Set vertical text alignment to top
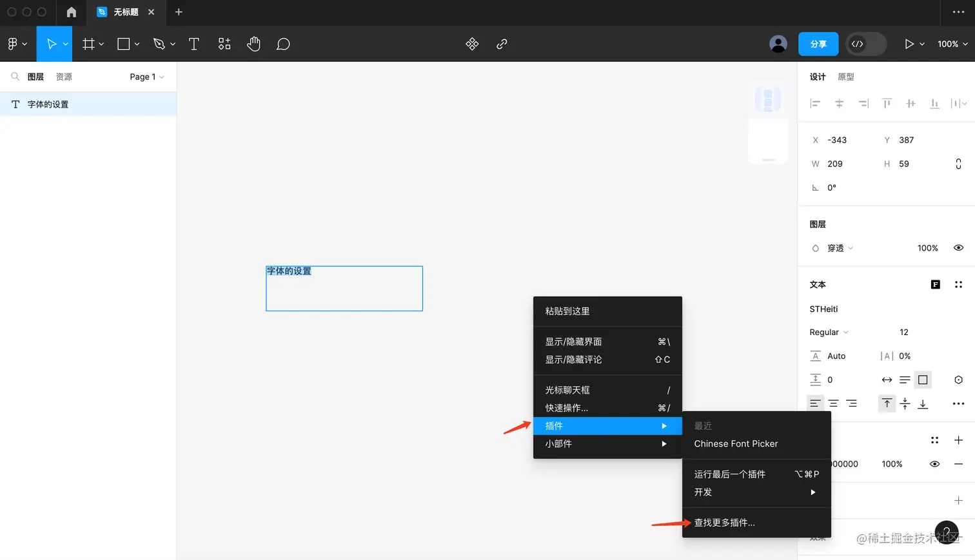Viewport: 975px width, 560px height. point(887,403)
